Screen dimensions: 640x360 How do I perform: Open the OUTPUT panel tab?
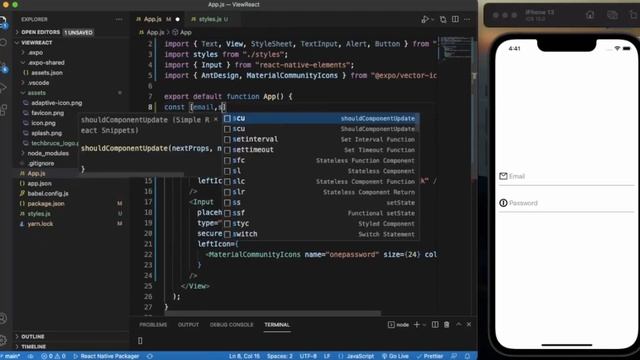click(188, 324)
